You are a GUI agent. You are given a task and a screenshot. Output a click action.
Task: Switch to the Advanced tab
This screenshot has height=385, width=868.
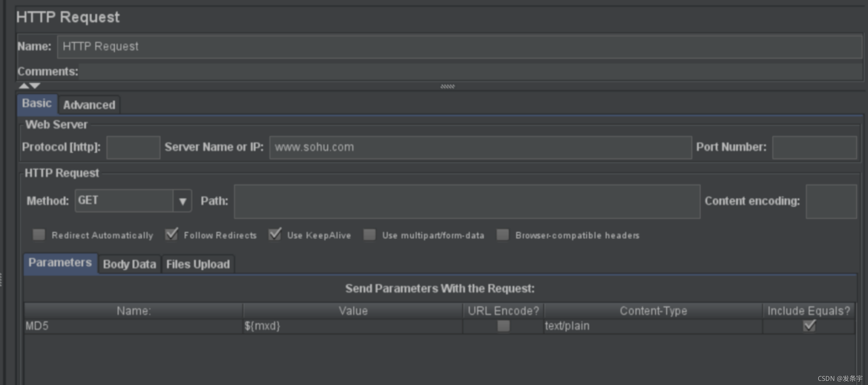(89, 105)
